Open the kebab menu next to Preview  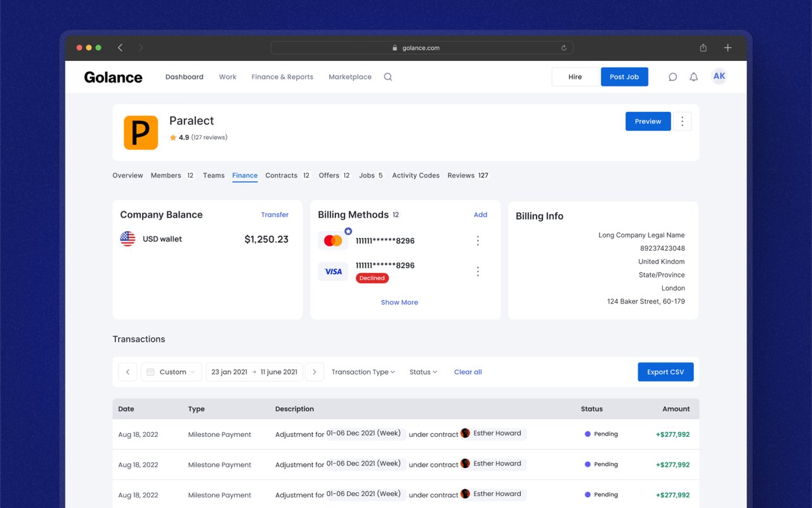click(682, 121)
